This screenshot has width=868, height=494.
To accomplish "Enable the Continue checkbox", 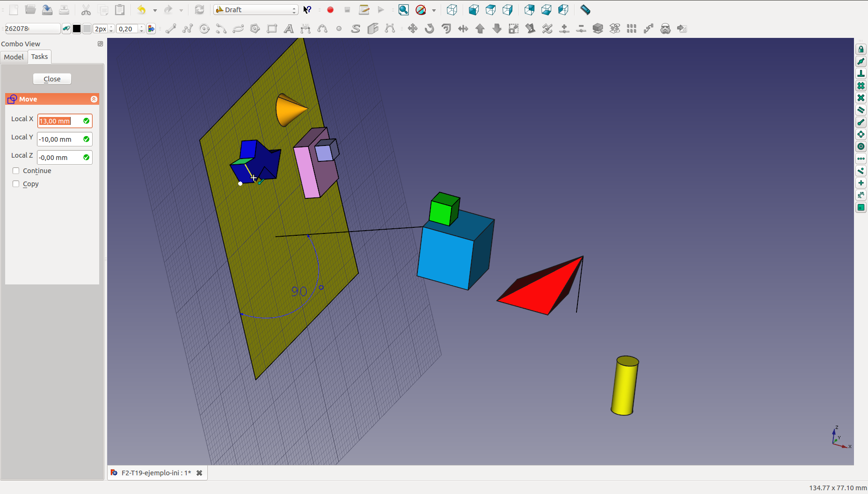I will tap(16, 171).
